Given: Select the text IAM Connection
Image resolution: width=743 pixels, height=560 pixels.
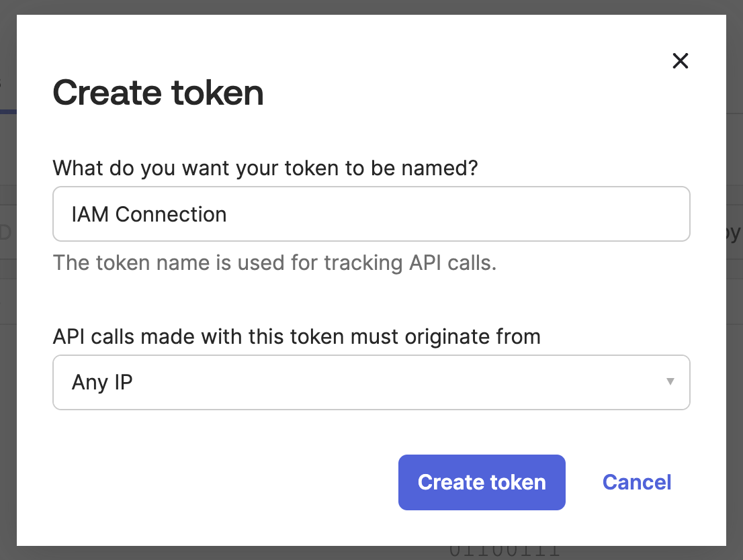Looking at the screenshot, I should [148, 214].
